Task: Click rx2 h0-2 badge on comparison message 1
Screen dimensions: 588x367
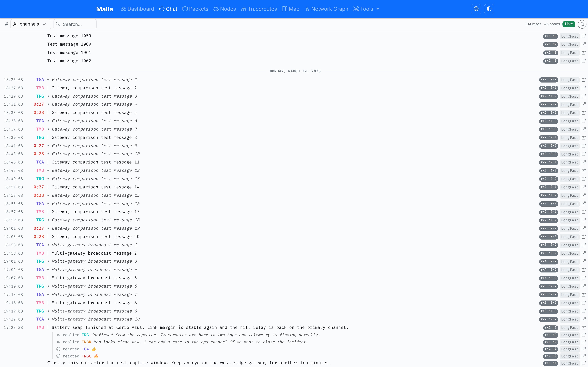Action: (x=548, y=80)
